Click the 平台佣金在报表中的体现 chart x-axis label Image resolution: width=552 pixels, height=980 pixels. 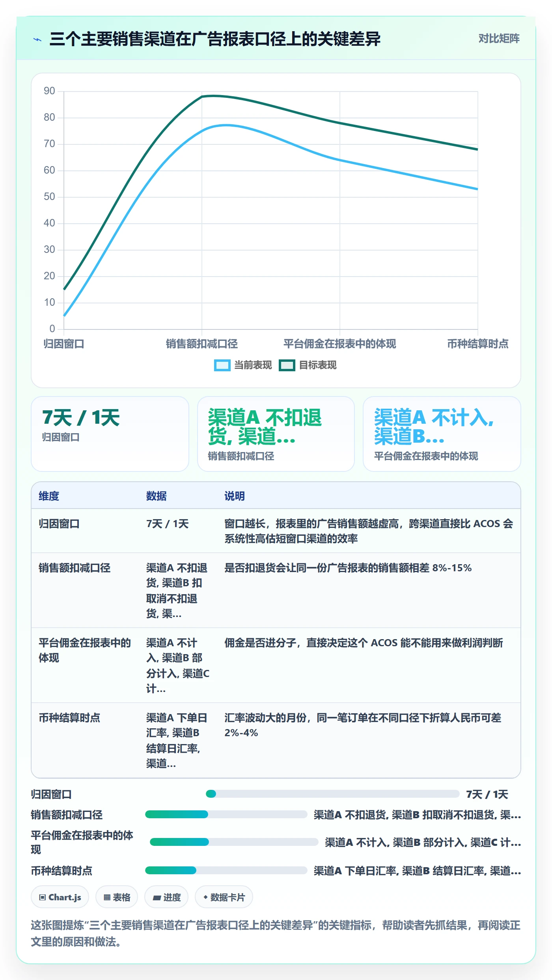[340, 344]
